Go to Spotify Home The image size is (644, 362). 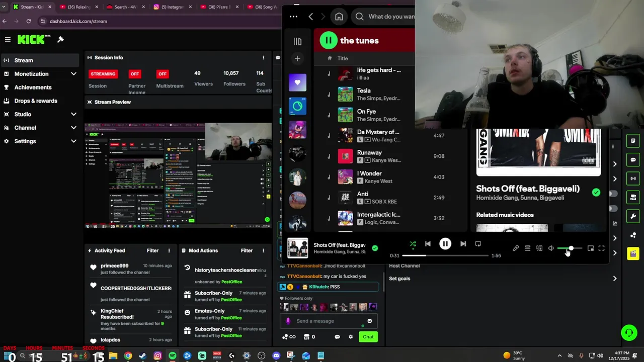(339, 17)
